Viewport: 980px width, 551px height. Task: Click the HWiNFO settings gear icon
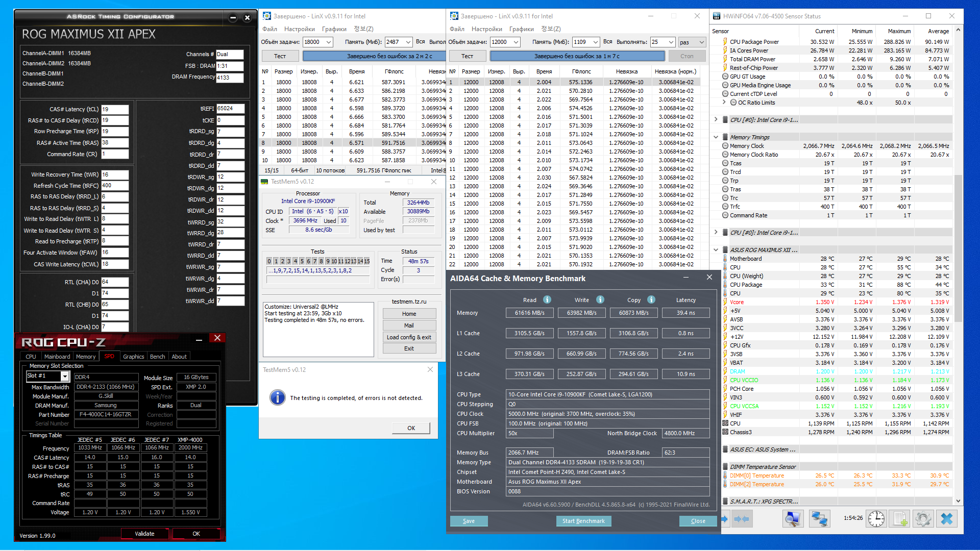pyautogui.click(x=923, y=519)
